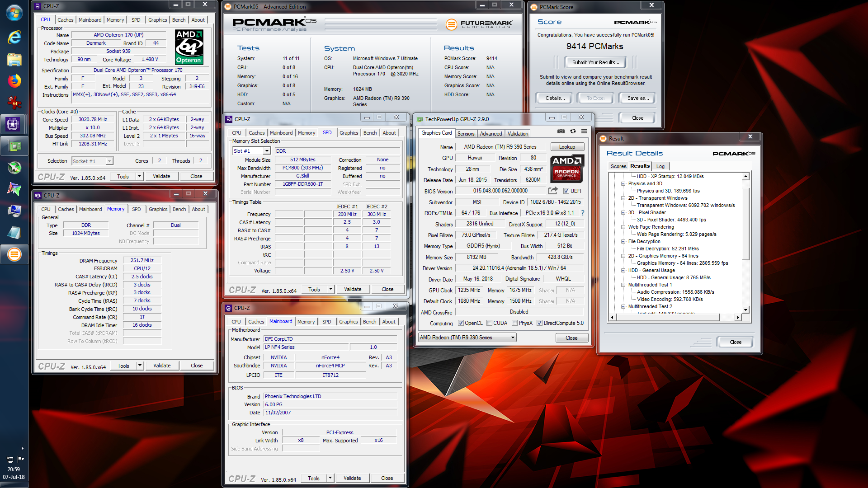Click the horizontal scrollbar in Result Details
This screenshot has height=488, width=868.
676,317
